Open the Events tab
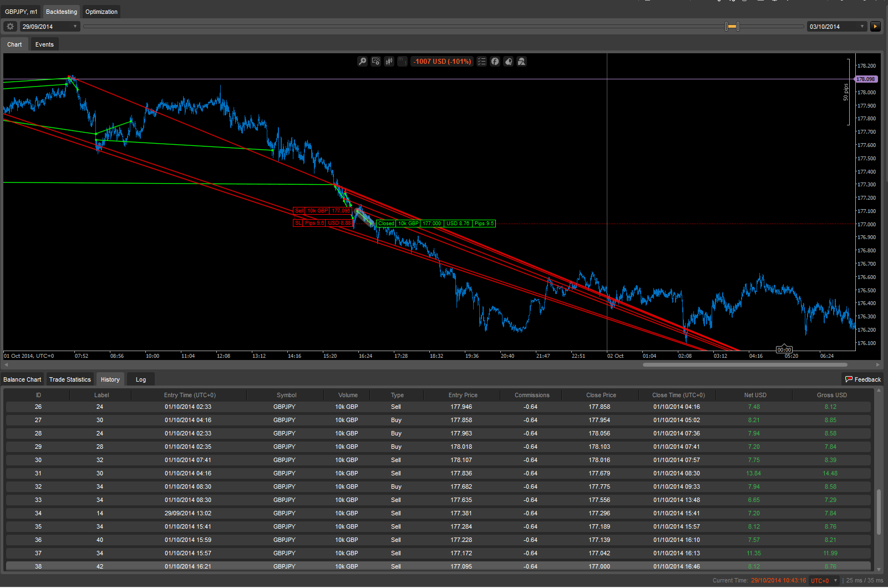The width and height of the screenshot is (888, 588). (44, 44)
